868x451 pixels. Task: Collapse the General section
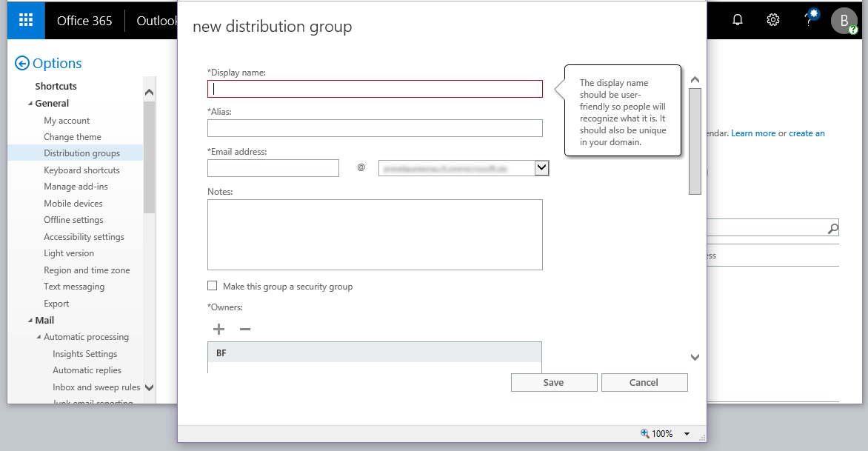30,104
